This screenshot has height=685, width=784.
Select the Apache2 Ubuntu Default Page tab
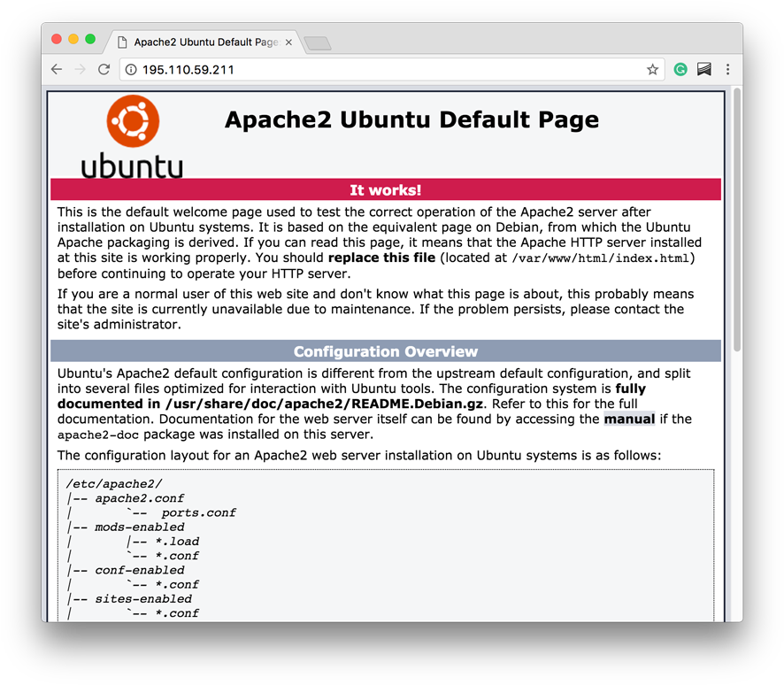click(x=204, y=40)
